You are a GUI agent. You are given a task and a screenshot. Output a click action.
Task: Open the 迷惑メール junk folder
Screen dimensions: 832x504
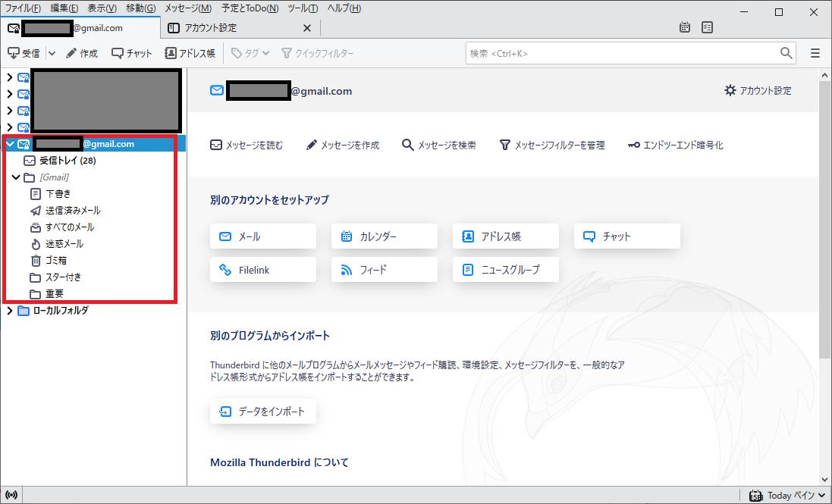click(x=64, y=244)
